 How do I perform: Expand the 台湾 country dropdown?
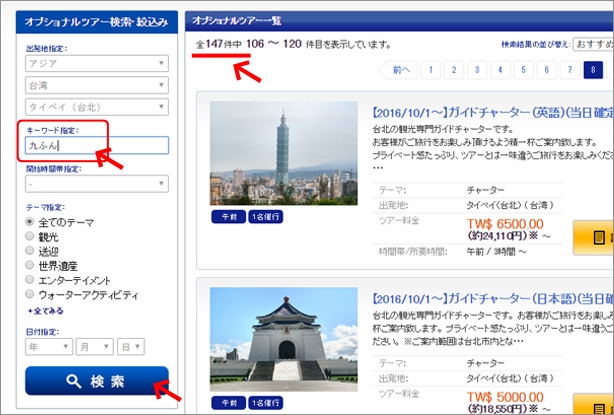[x=96, y=86]
